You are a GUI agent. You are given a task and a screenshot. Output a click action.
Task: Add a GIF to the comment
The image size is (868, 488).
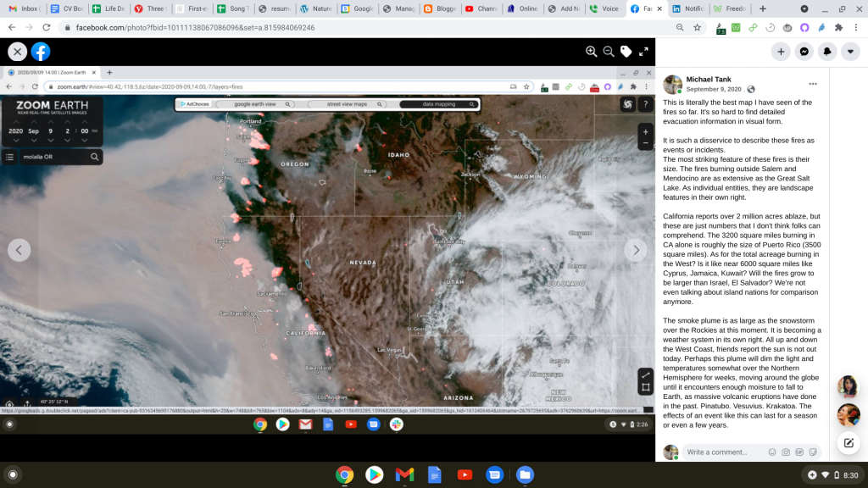(798, 452)
